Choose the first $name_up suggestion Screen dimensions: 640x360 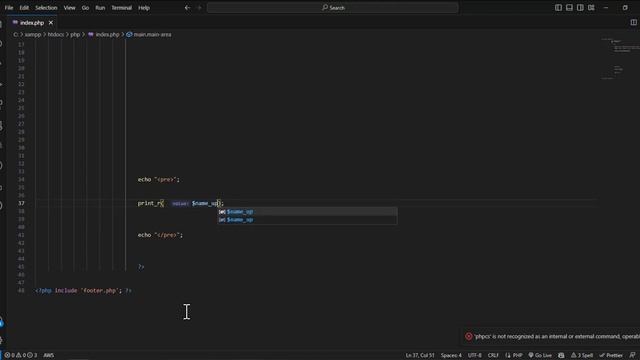307,211
